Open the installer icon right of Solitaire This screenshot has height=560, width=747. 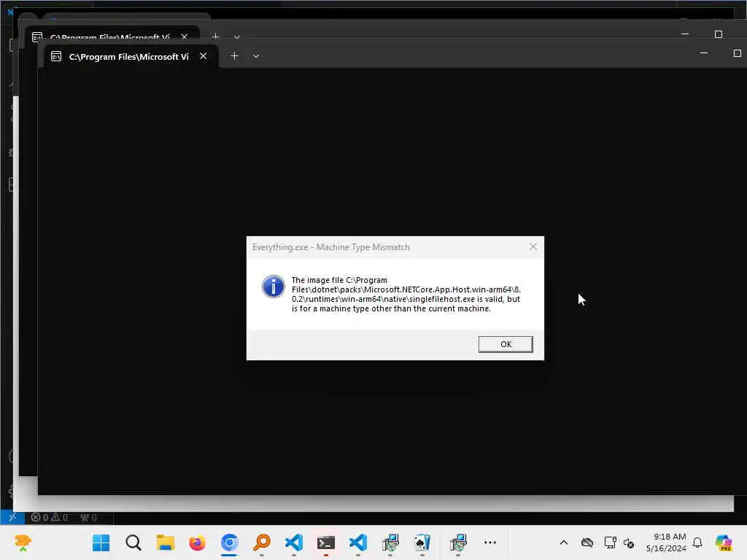pos(458,542)
